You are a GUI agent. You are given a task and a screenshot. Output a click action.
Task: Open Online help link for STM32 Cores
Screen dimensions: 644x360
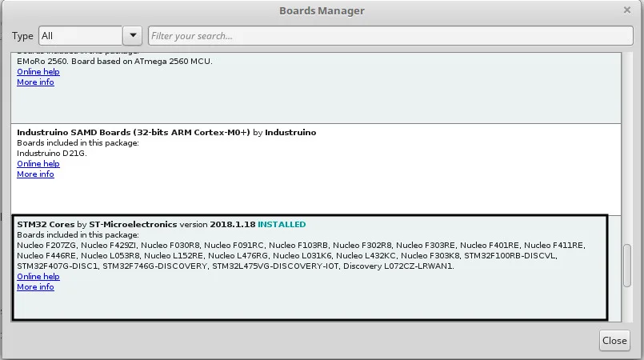tap(38, 277)
